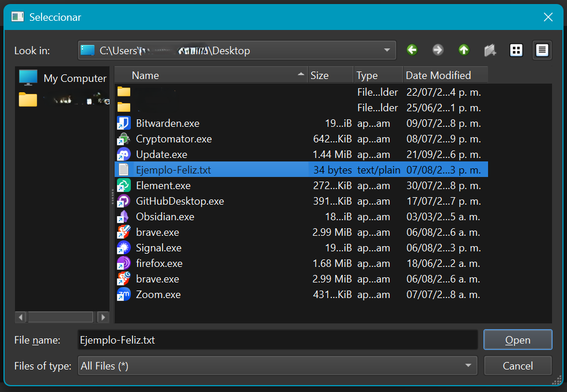Click the File name input field
The height and width of the screenshot is (392, 567).
tap(277, 340)
